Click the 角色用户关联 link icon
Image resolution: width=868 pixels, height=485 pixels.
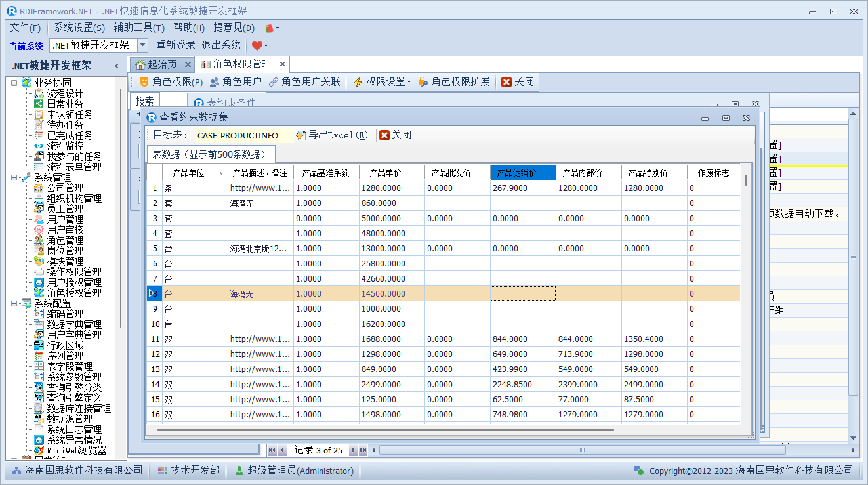[274, 82]
